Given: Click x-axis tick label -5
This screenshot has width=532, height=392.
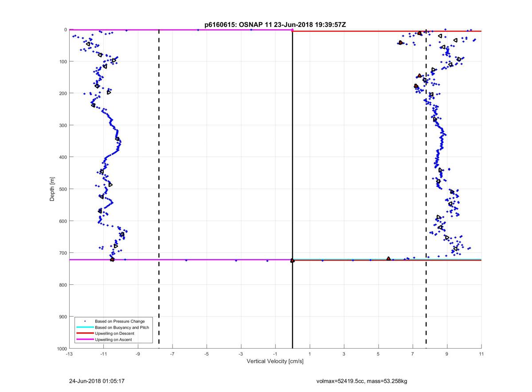Looking at the screenshot, I should click(x=207, y=354).
